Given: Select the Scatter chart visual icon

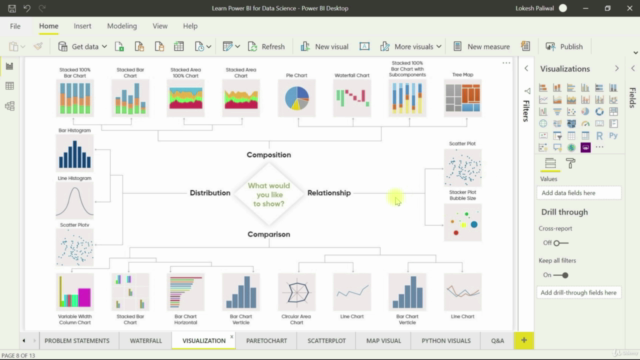Looking at the screenshot, I should point(571,111).
